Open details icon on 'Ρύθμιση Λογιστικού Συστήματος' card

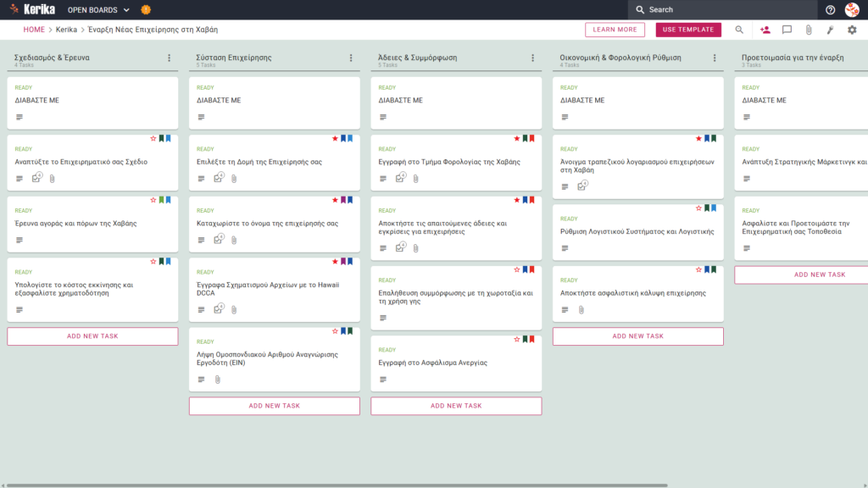click(x=565, y=248)
